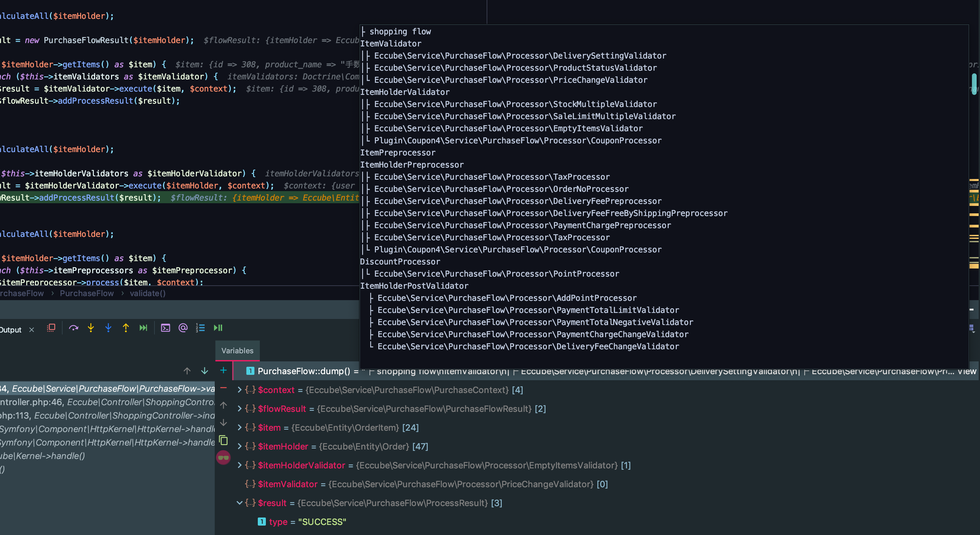This screenshot has height=535, width=980.
Task: Move the watch down in the watches list
Action: (x=224, y=423)
